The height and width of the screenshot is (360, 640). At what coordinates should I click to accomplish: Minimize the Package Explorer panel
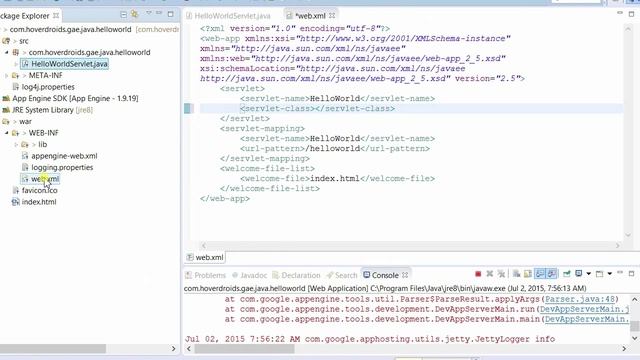pyautogui.click(x=159, y=13)
